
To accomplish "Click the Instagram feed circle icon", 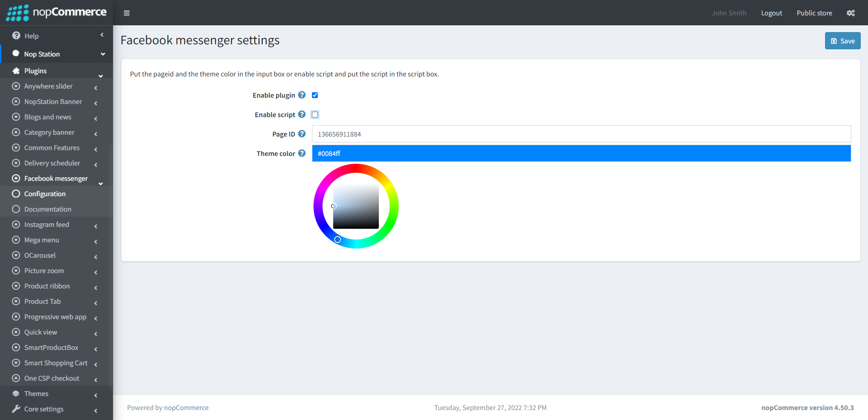I will point(16,225).
